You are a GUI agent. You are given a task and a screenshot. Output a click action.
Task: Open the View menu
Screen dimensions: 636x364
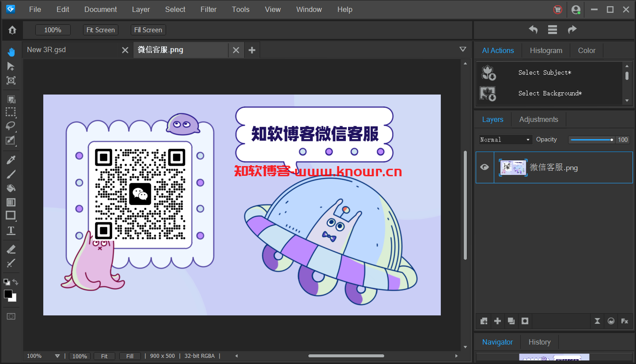(273, 9)
